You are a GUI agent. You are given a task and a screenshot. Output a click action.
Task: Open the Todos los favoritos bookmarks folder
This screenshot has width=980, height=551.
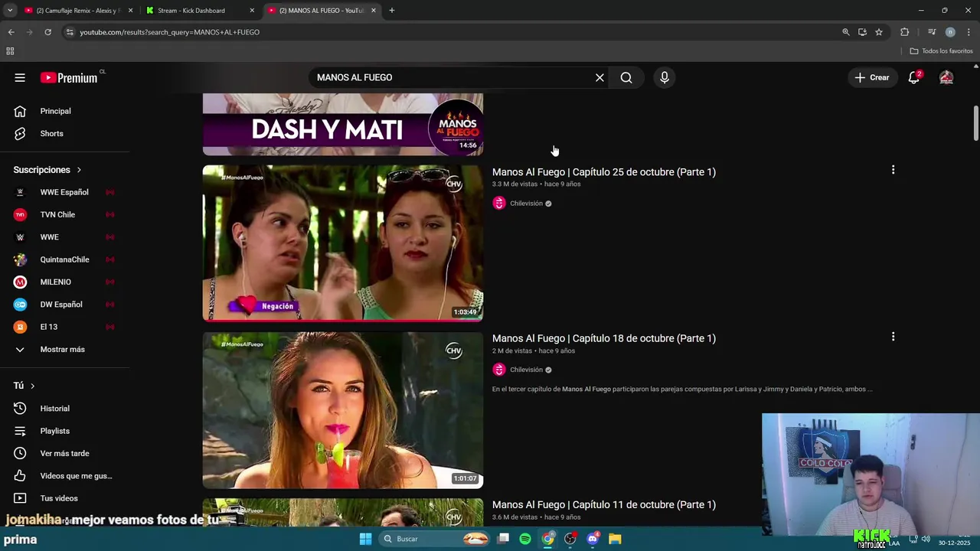(941, 51)
